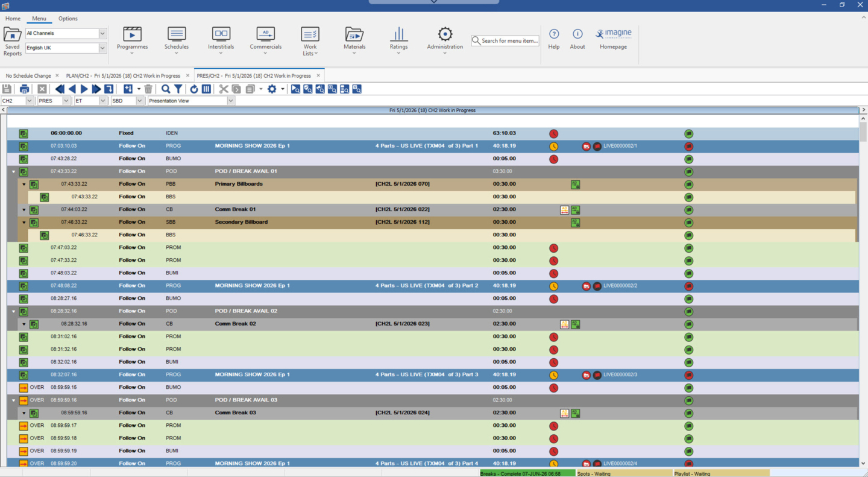
Task: Click the Save disk toolbar icon
Action: pos(7,89)
